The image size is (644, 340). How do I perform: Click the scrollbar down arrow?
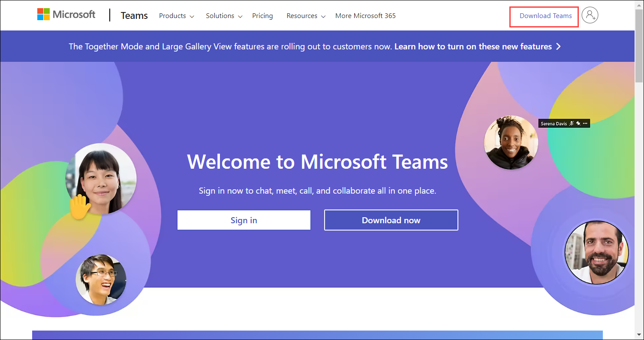tap(639, 335)
